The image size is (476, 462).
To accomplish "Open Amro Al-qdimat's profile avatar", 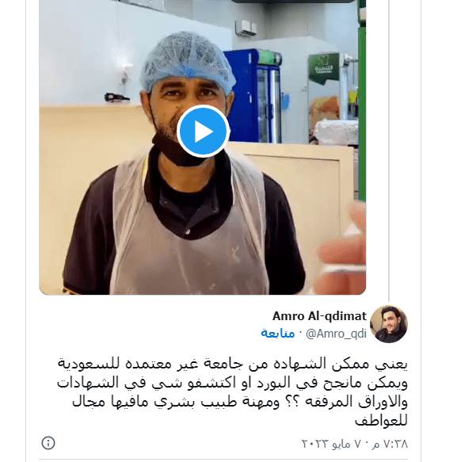I will [389, 324].
